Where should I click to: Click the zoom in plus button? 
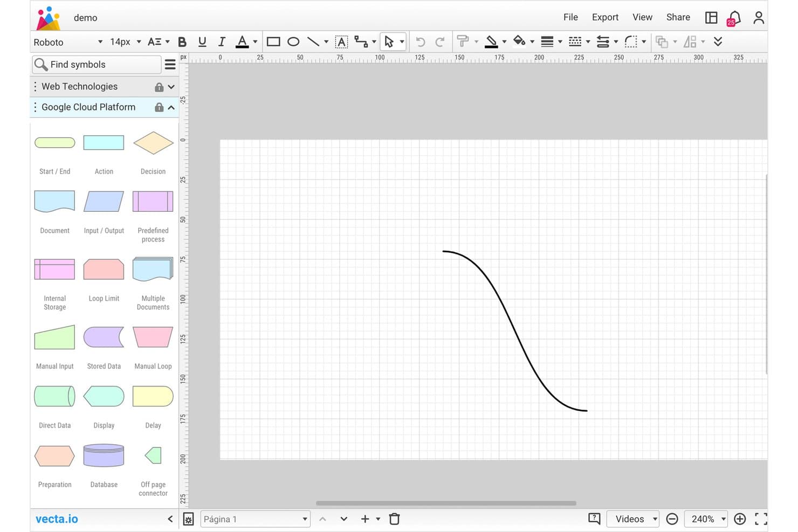click(740, 519)
